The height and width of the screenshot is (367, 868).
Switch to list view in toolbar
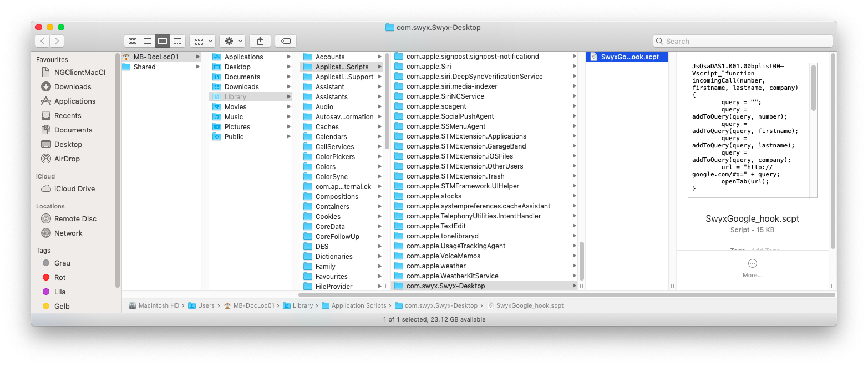pos(148,41)
